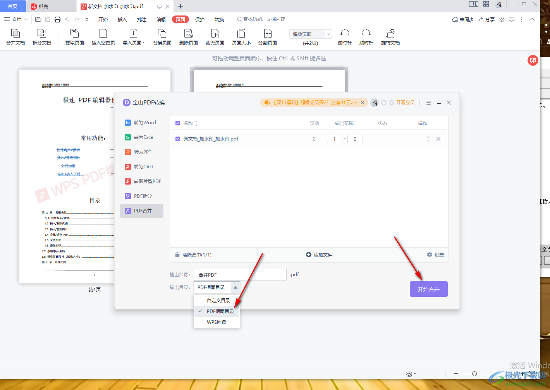Viewport: 550px width, 390px height.
Task: Open a new tab with plus button
Action: tap(180, 6)
